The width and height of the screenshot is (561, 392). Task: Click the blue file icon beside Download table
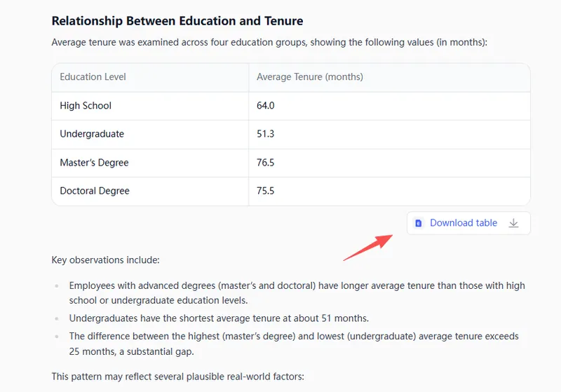(x=419, y=223)
